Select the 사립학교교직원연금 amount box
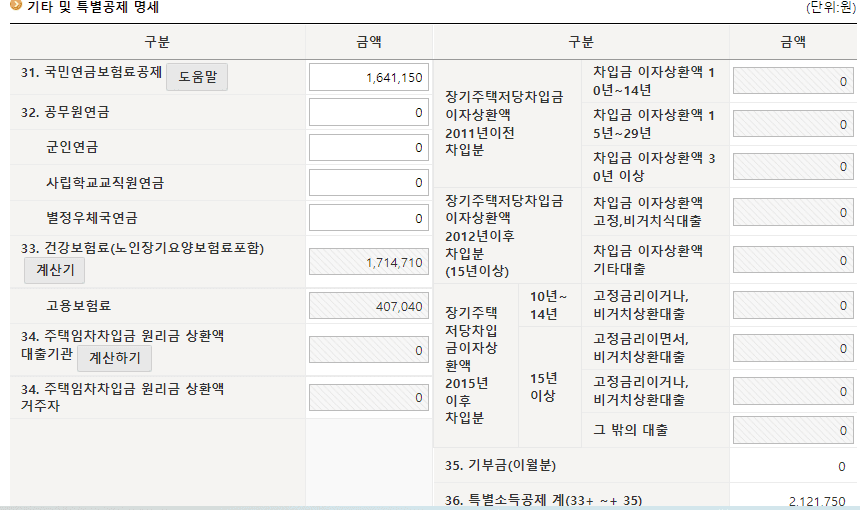The width and height of the screenshot is (860, 510). click(x=369, y=183)
